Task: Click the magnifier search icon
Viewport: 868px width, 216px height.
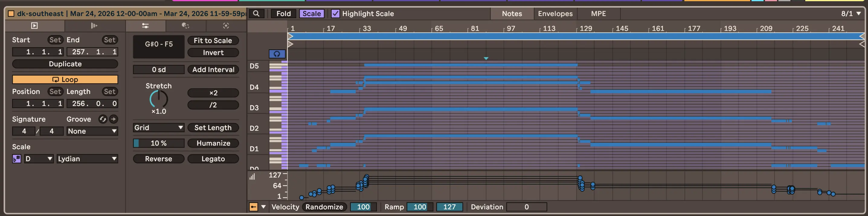Action: [x=256, y=14]
